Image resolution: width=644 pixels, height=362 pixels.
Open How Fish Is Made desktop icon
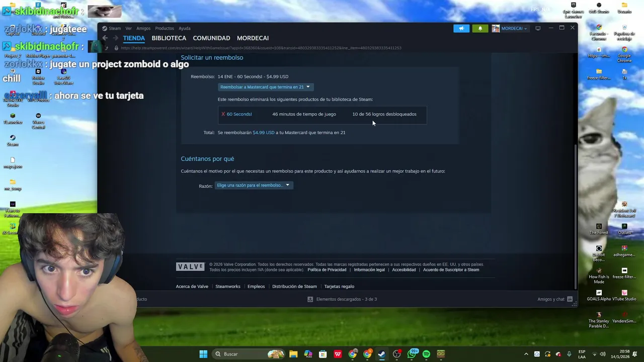coord(599,276)
